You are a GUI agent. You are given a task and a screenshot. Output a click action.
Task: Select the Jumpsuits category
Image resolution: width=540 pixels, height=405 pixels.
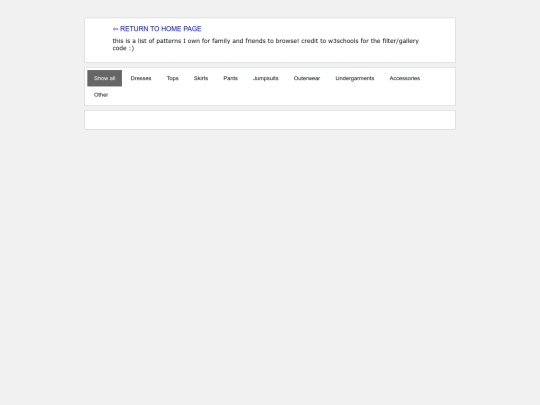tap(266, 78)
